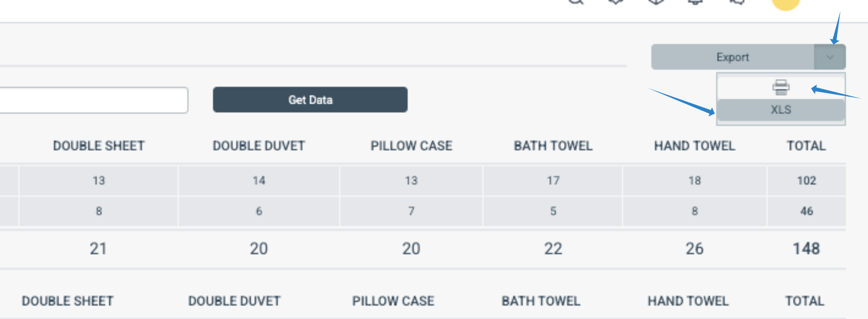Image resolution: width=868 pixels, height=319 pixels.
Task: Focus the text field beside Get Data
Action: coord(93,100)
